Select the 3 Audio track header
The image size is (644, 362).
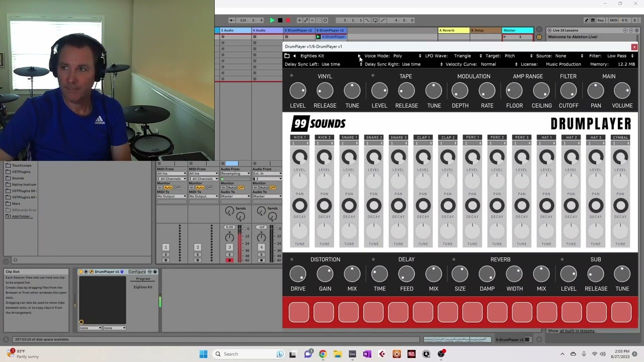pyautogui.click(x=235, y=30)
